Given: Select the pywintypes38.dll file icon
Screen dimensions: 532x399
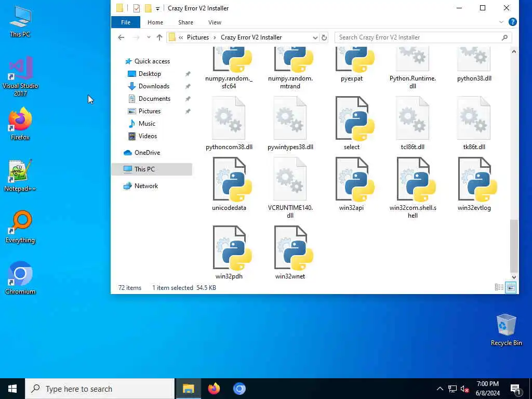Looking at the screenshot, I should 290,118.
